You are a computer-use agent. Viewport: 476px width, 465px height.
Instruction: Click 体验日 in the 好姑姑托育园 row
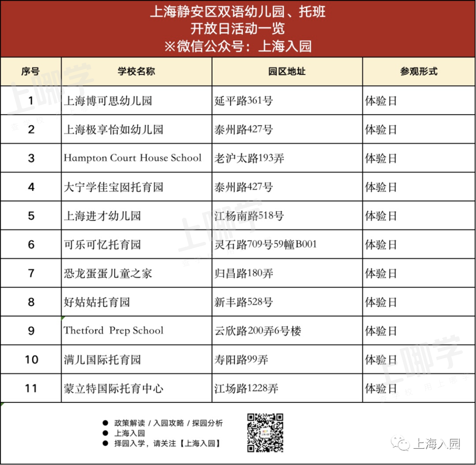pyautogui.click(x=381, y=302)
